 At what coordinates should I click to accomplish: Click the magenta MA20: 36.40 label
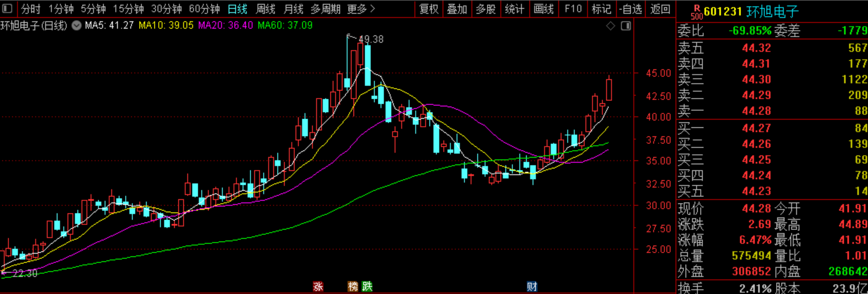(225, 25)
